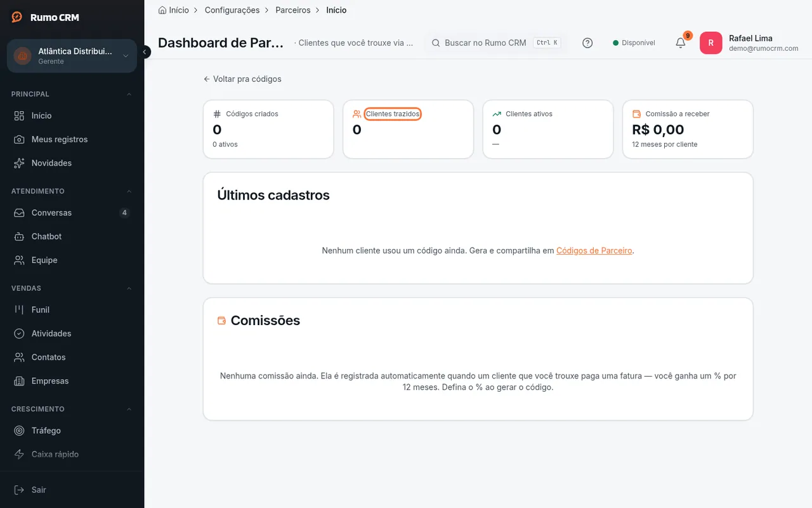Toggle the Disponível availability status
The image size is (812, 508).
coord(634,43)
